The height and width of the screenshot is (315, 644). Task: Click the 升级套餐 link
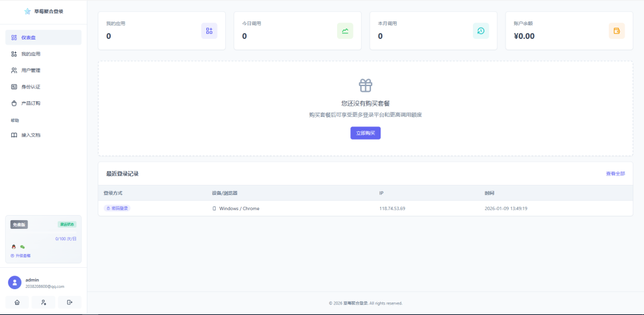point(21,255)
